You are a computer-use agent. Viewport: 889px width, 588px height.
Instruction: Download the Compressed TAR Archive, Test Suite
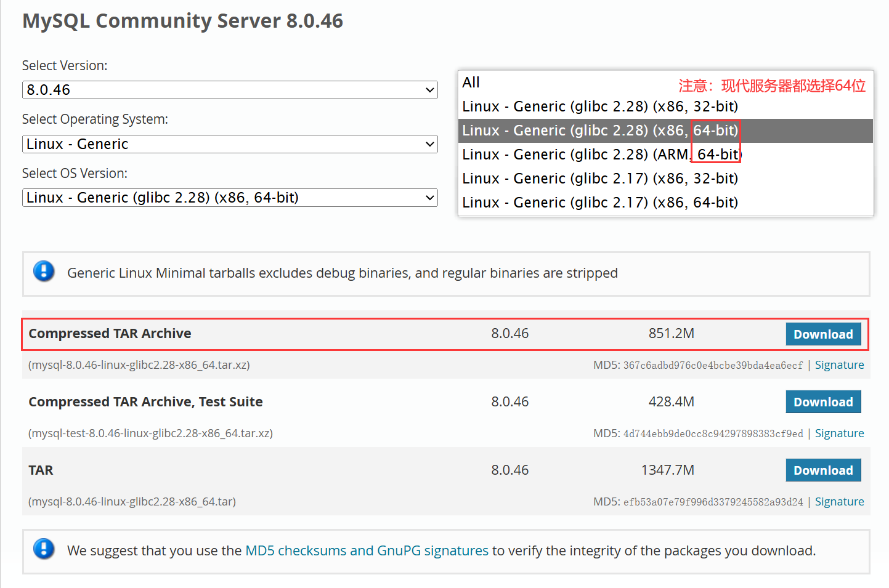823,402
